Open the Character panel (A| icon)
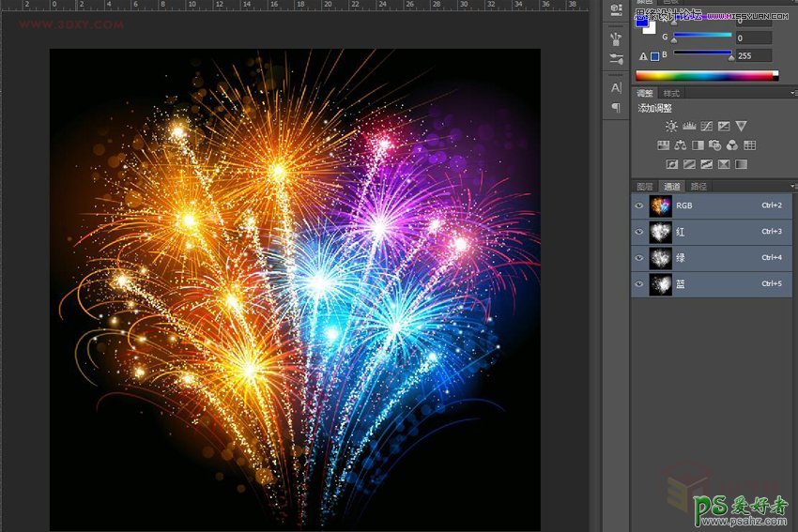The image size is (798, 532). pyautogui.click(x=616, y=87)
